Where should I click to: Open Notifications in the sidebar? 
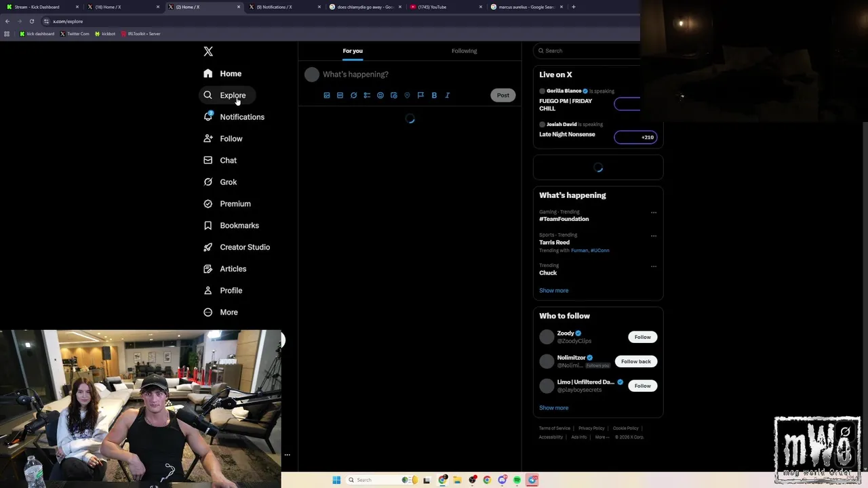pyautogui.click(x=234, y=117)
